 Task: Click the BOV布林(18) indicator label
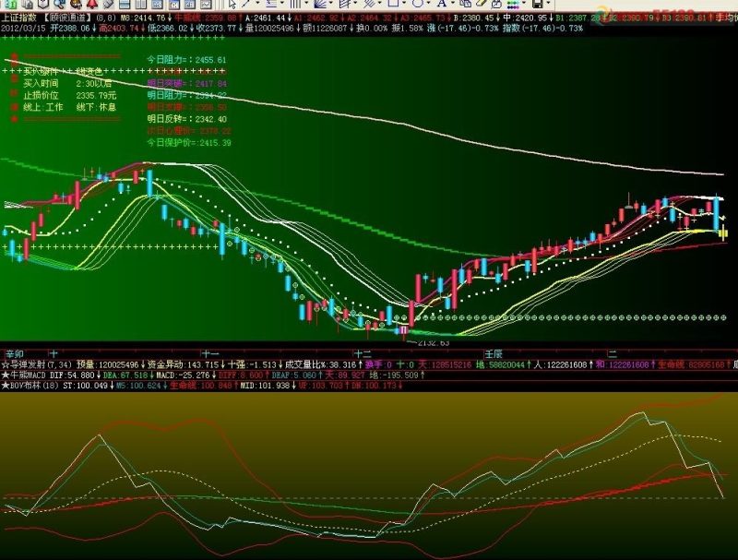click(x=34, y=386)
